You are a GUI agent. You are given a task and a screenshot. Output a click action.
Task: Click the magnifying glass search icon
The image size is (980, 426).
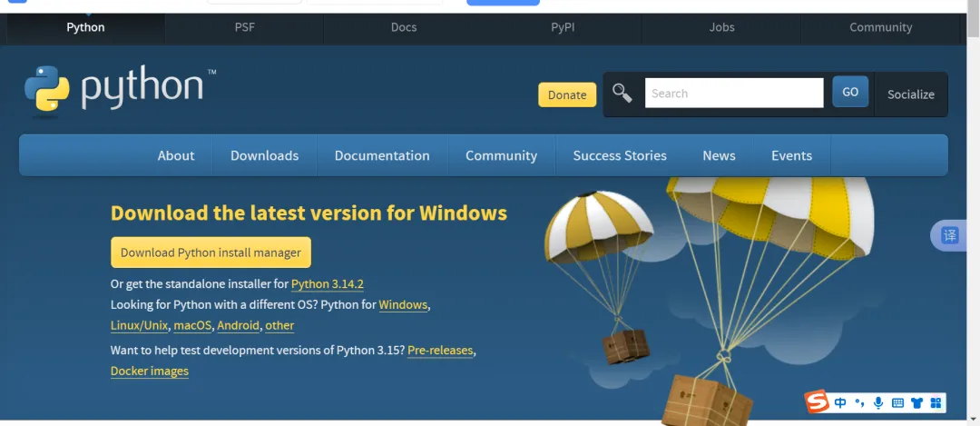pos(622,94)
